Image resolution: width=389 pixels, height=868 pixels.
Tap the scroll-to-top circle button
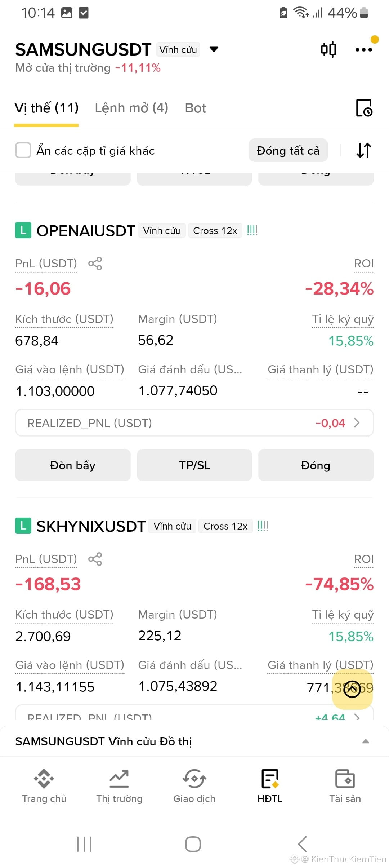[352, 689]
